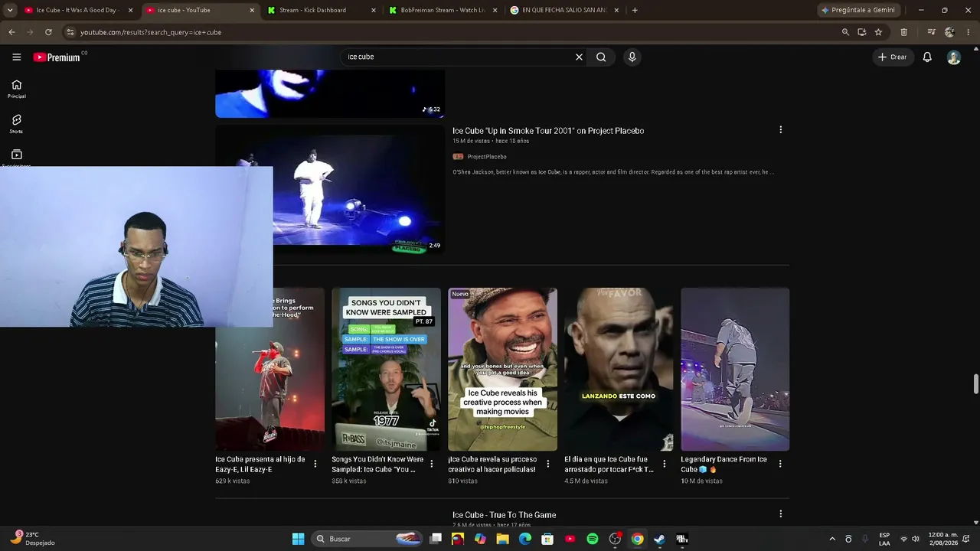
Task: Open Shorts in the YouTube sidebar
Action: coord(17,124)
